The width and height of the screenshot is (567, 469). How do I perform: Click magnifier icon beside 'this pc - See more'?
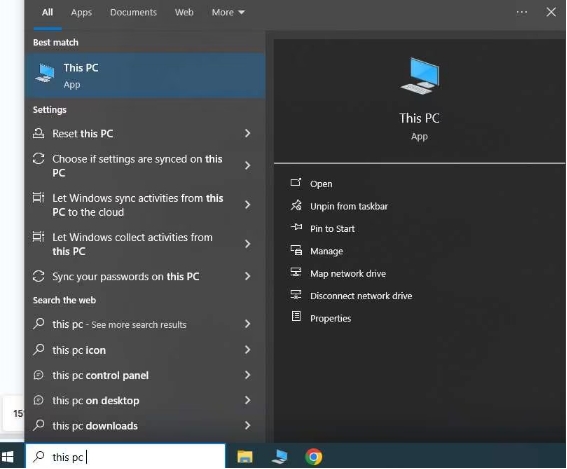tap(38, 323)
